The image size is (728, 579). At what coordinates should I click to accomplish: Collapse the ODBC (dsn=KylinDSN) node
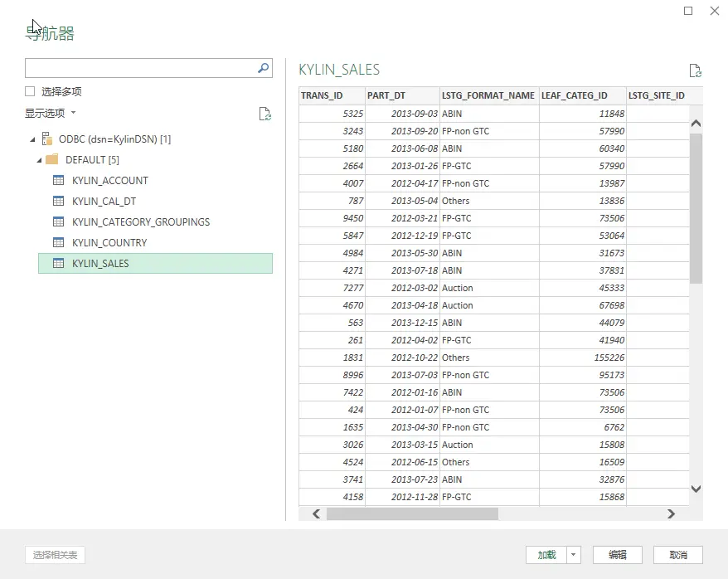(x=32, y=139)
